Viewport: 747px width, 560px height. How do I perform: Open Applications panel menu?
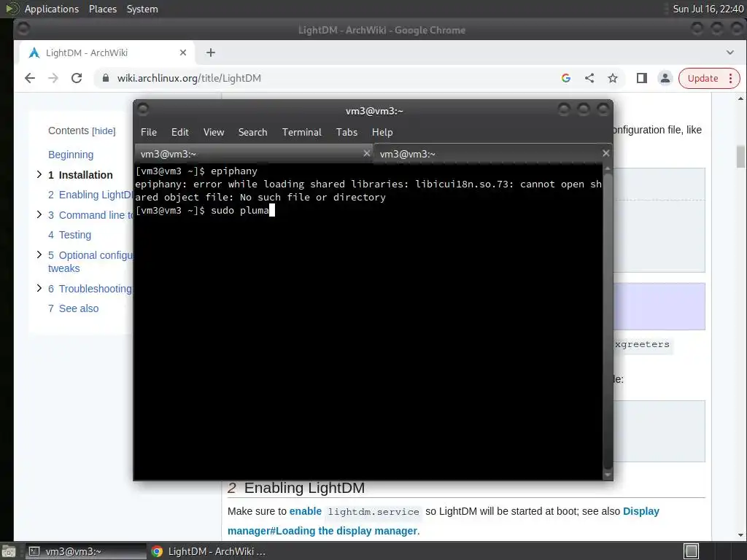pos(52,9)
